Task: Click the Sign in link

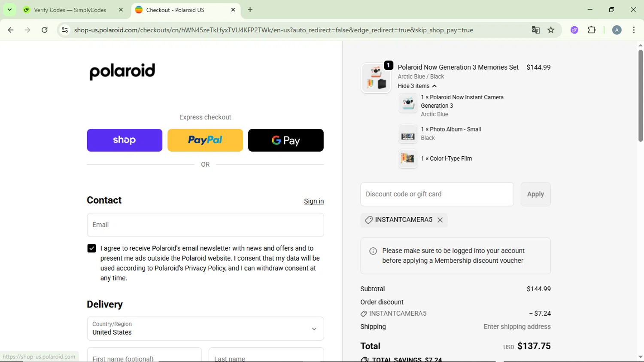Action: click(314, 201)
